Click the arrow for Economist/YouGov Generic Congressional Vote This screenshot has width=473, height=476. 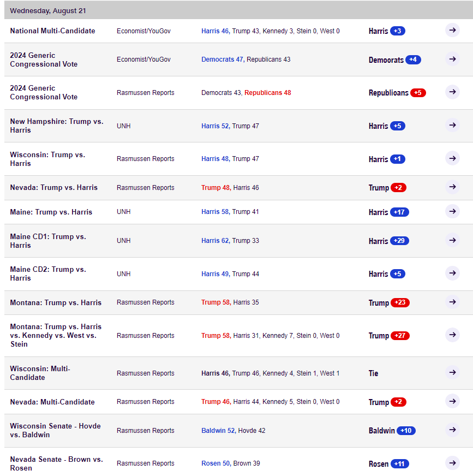tap(452, 59)
